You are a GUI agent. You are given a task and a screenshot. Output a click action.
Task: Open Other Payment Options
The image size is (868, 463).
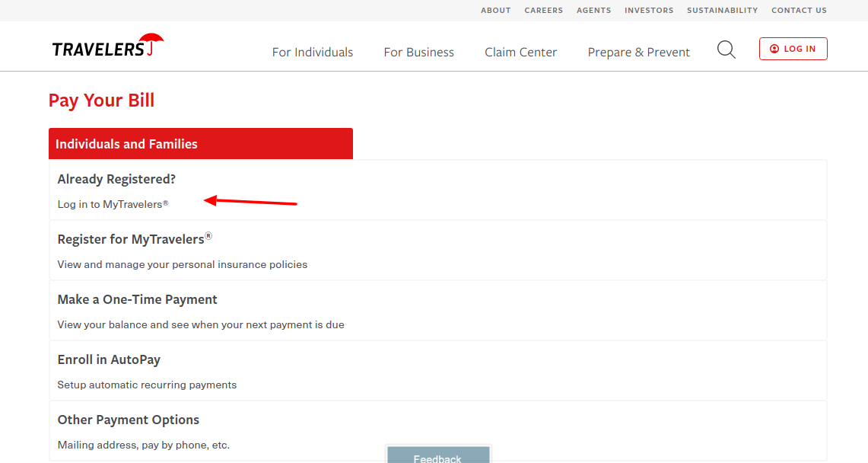coord(129,420)
